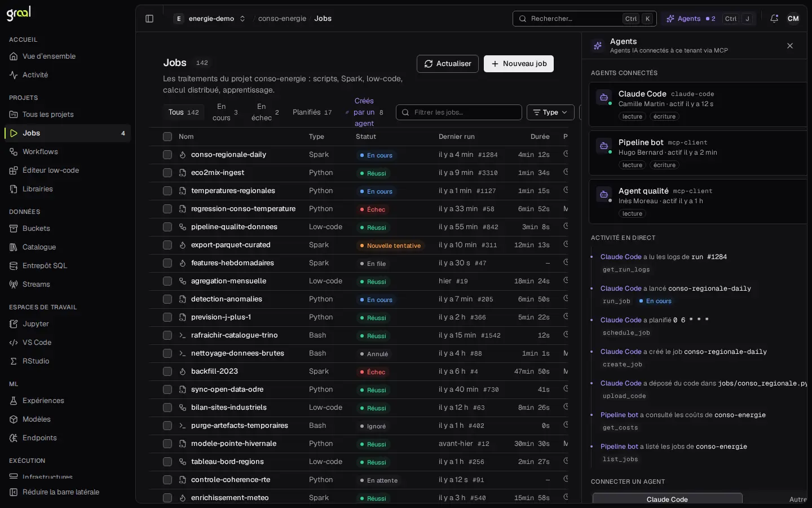Image resolution: width=812 pixels, height=508 pixels.
Task: Click the Échec status of backfill-2023
Action: [x=372, y=372]
